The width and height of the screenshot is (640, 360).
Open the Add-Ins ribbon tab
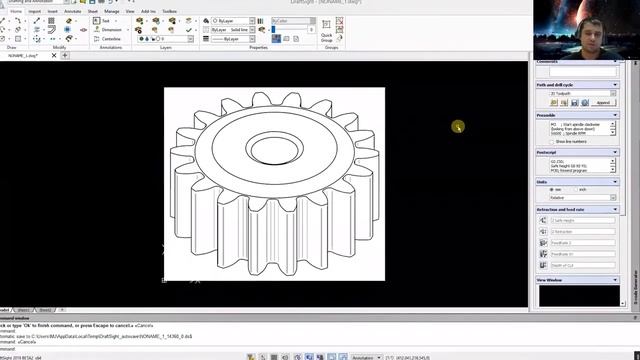tap(148, 11)
